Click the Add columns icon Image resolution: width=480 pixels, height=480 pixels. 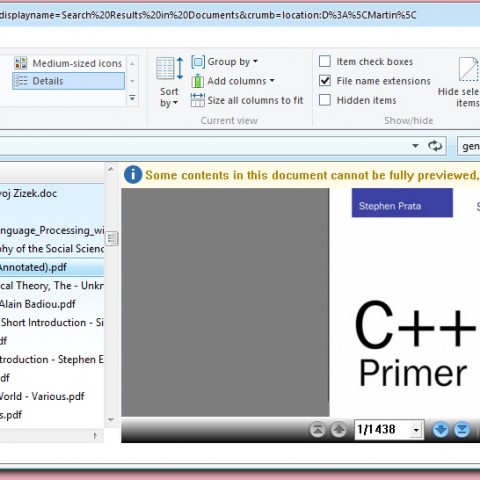click(198, 81)
